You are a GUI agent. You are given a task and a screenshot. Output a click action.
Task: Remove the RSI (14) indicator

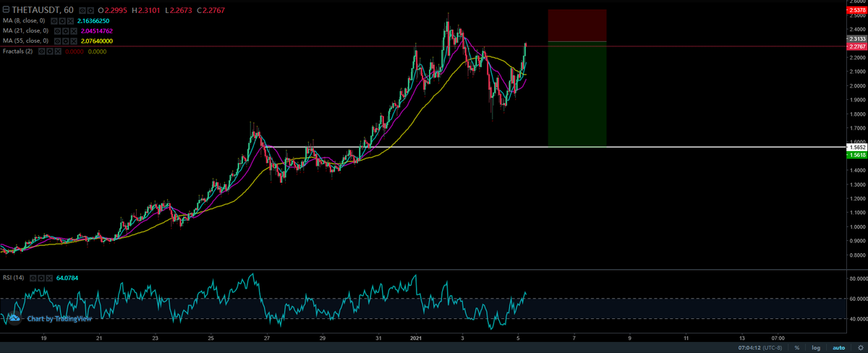[x=49, y=278]
